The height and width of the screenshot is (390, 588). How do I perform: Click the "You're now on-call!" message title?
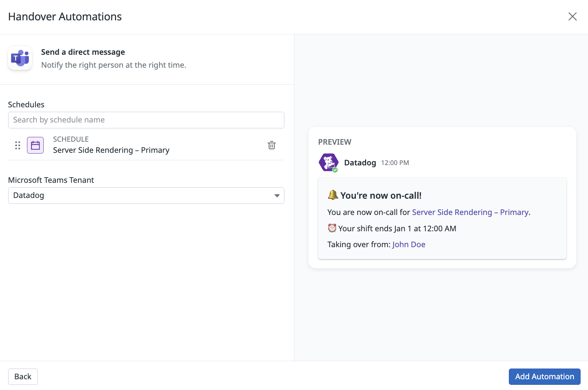[381, 195]
